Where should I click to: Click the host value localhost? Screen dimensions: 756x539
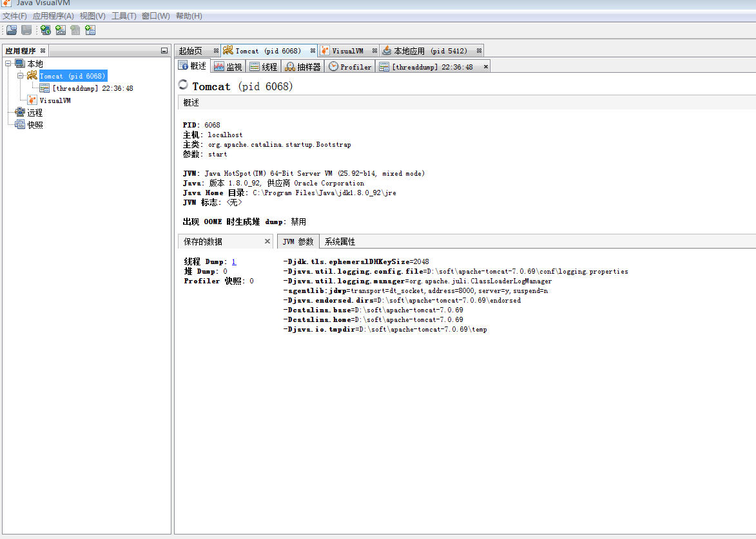[225, 135]
